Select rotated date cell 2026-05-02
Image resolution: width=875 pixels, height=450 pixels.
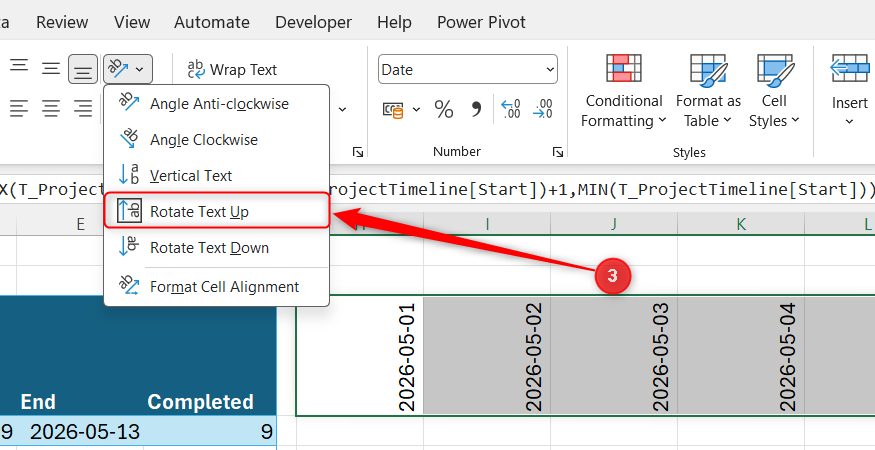[487, 355]
